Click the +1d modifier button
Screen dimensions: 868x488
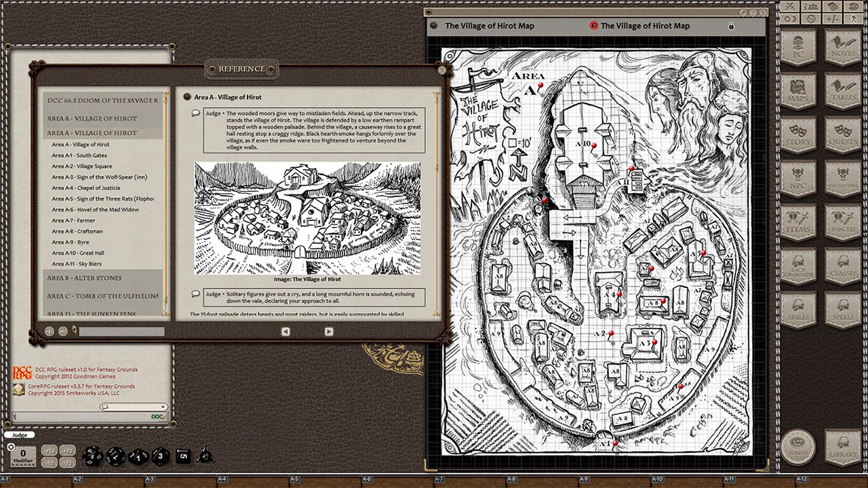[49, 451]
